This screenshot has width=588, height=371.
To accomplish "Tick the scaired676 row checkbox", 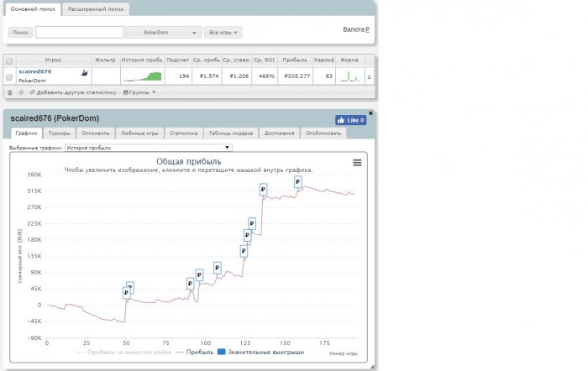I will pos(9,76).
